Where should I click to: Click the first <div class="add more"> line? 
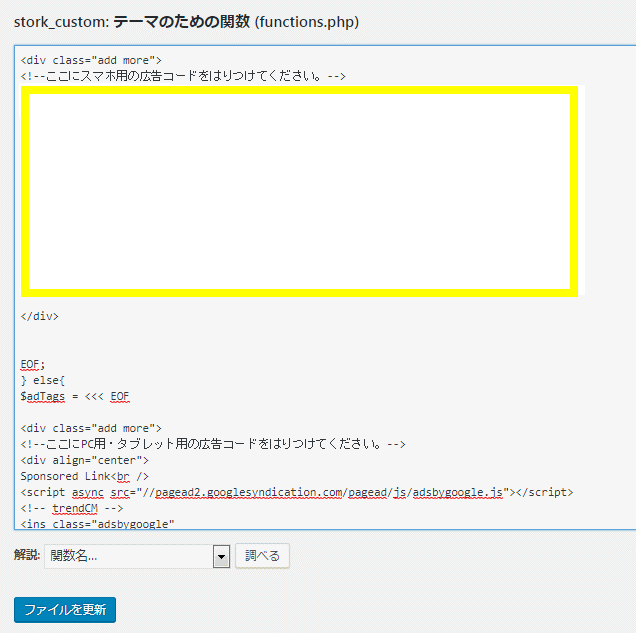91,60
